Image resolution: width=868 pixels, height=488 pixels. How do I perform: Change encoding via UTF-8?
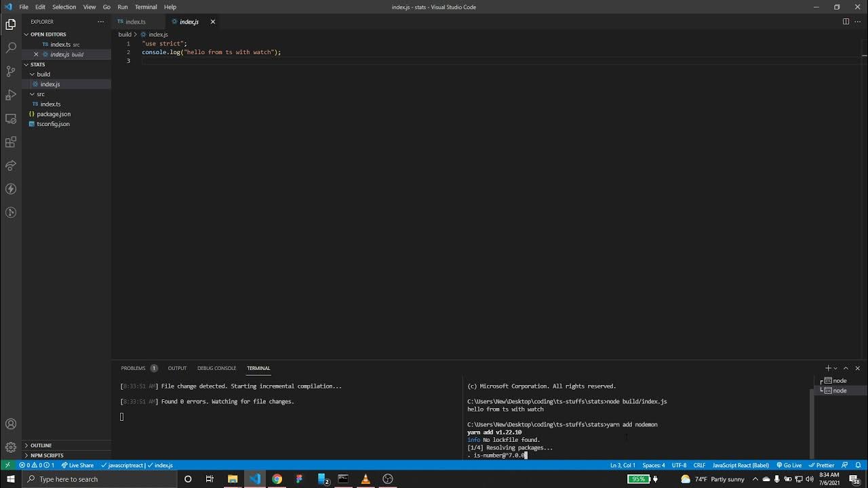point(679,465)
